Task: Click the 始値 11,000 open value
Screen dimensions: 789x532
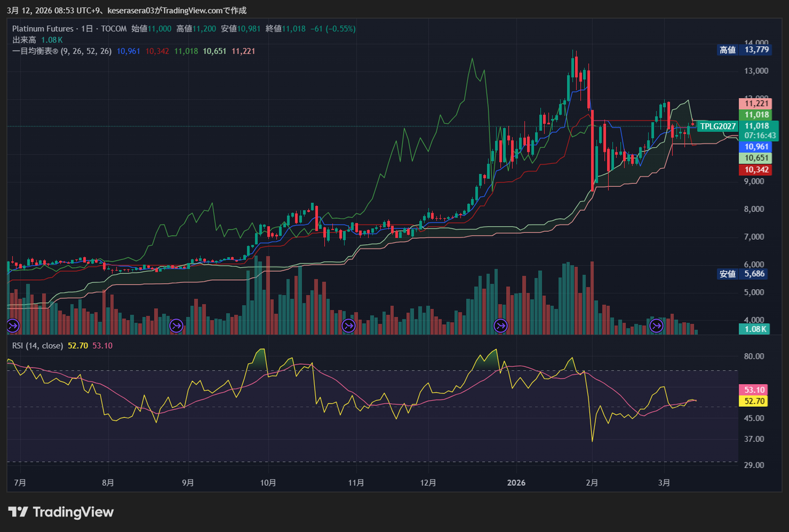Action: click(x=151, y=28)
